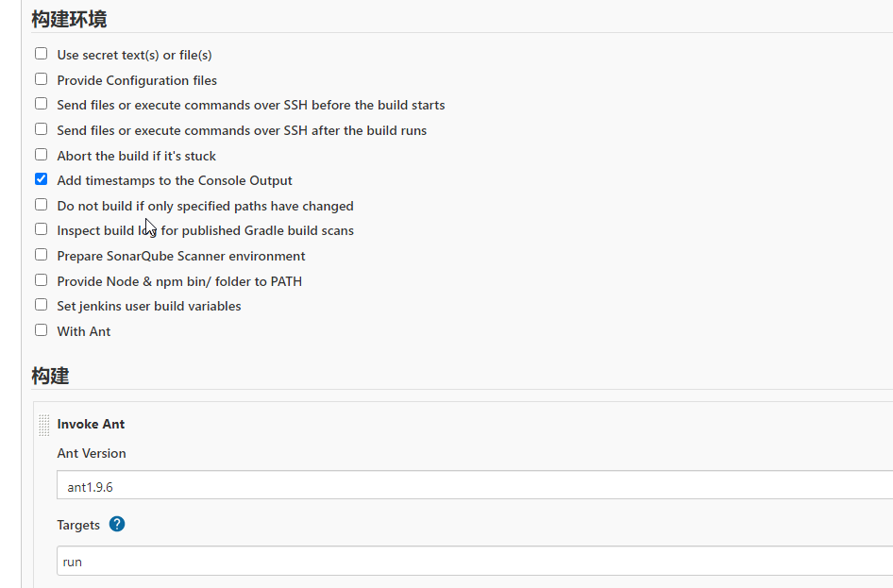Enable the With Ant checkbox
The height and width of the screenshot is (588, 893).
click(x=41, y=330)
